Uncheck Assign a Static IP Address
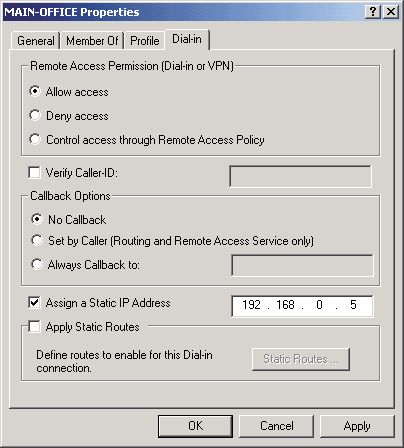Screen dimensions: 404x448 34,303
